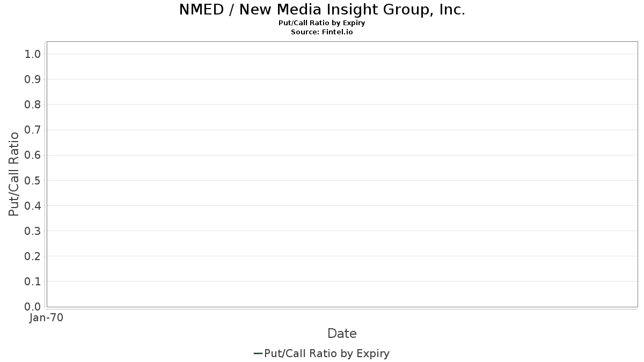Click the 0.9 y-axis tick label
Image resolution: width=644 pixels, height=362 pixels.
click(33, 79)
